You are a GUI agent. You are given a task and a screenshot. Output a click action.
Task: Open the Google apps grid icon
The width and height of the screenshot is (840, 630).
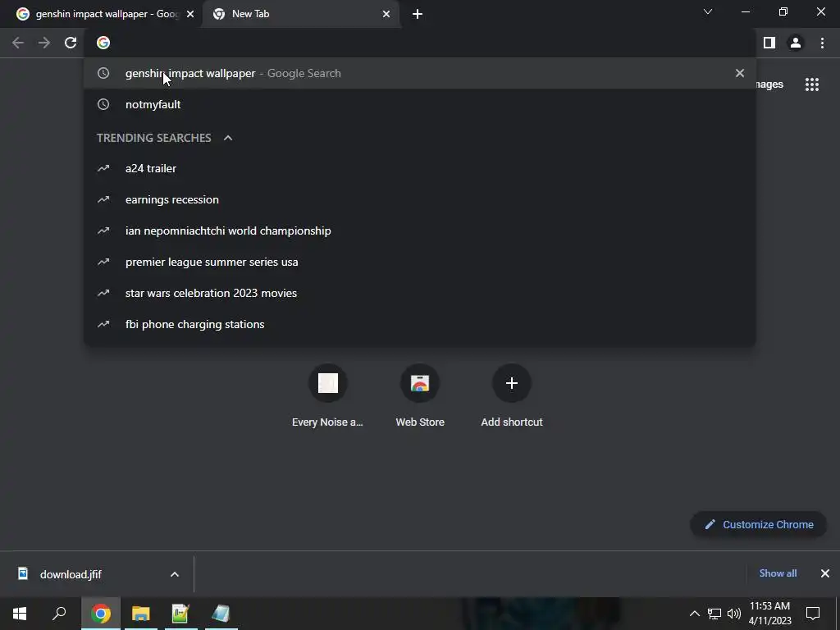812,84
